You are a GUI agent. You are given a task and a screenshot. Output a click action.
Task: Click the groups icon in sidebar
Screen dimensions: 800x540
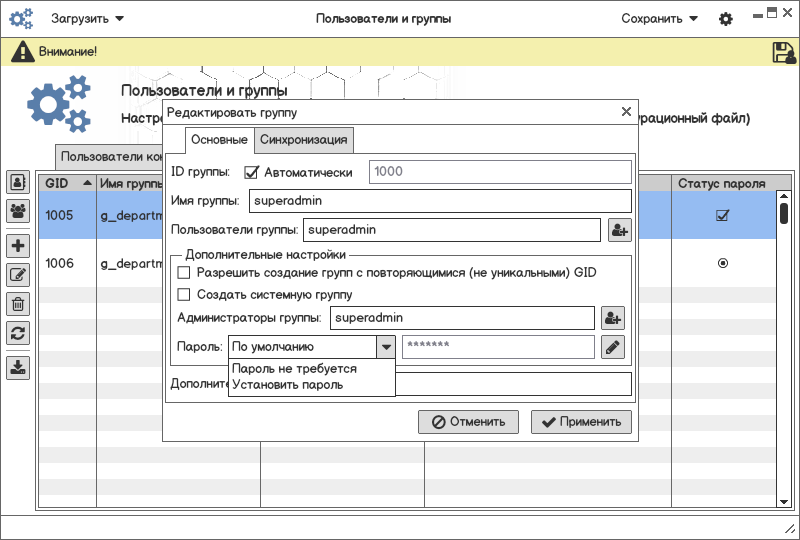pyautogui.click(x=18, y=211)
